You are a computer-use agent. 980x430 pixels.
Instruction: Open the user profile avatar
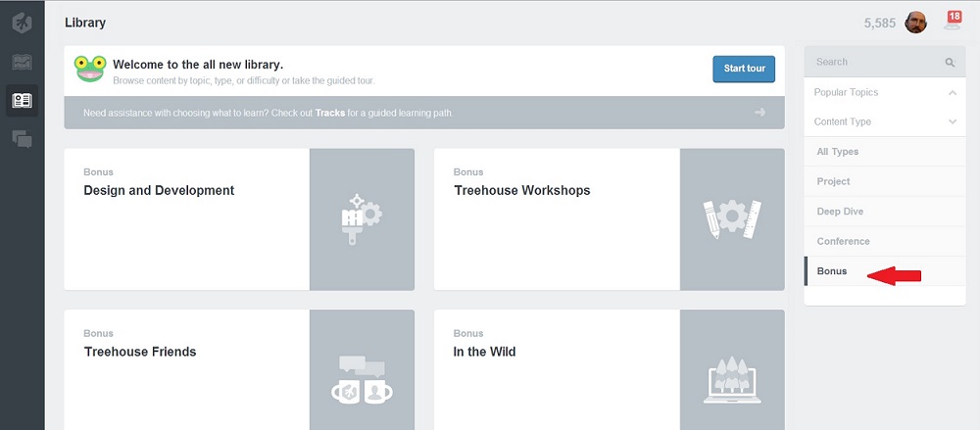click(x=915, y=23)
